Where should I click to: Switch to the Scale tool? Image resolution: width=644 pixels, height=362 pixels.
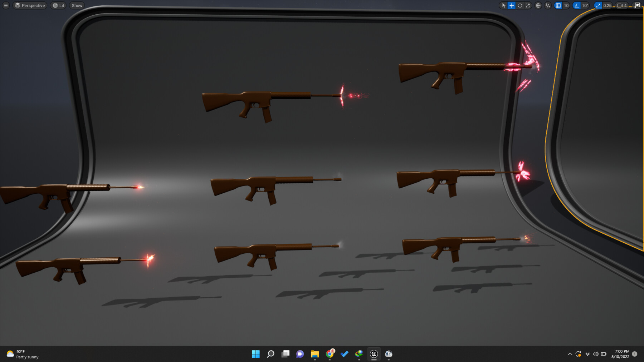pos(528,5)
